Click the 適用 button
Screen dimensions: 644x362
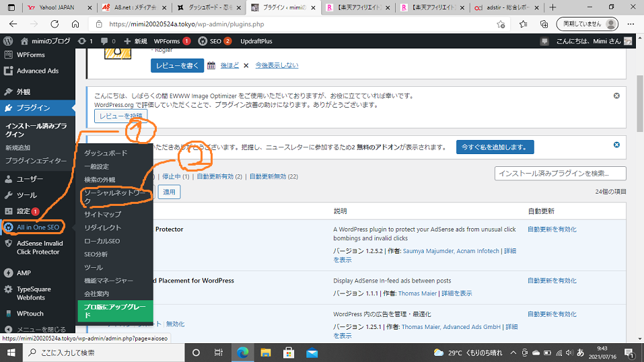169,192
